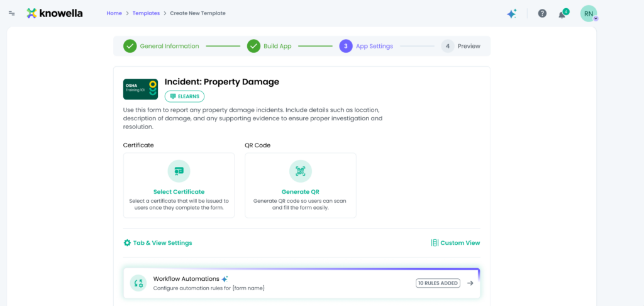Open Tab & View Settings
Viewport: 644px width, 306px height.
pos(158,243)
